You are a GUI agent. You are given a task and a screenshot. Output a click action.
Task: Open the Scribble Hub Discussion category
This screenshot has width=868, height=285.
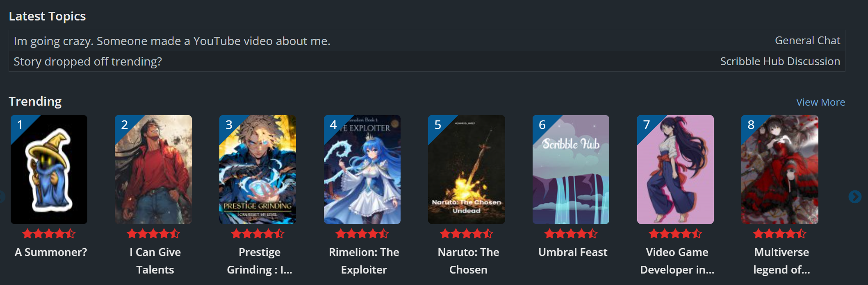pyautogui.click(x=780, y=61)
